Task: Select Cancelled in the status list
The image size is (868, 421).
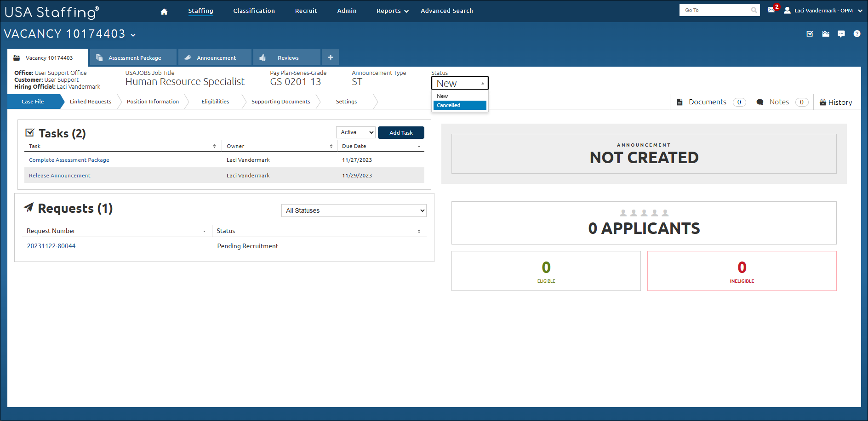Action: 460,105
